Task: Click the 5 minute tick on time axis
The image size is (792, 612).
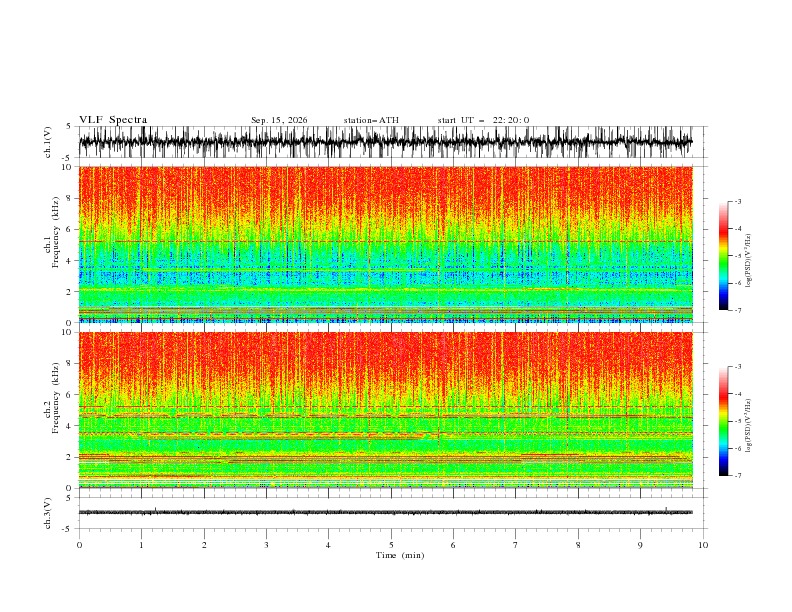Action: coord(391,545)
